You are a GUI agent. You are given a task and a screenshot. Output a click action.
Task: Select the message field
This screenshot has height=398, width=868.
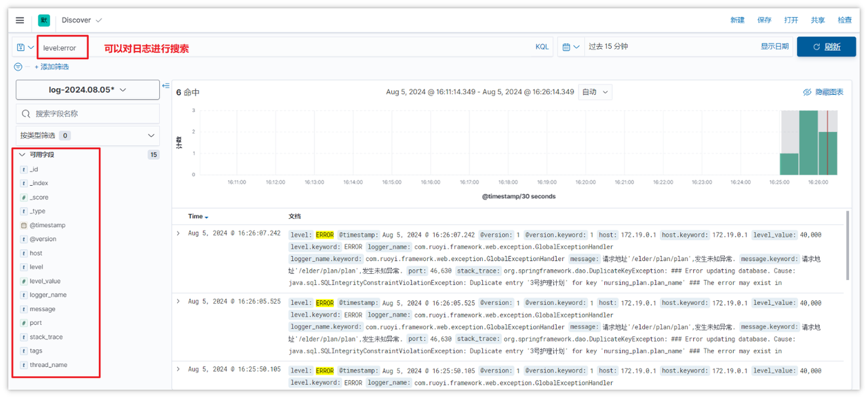(x=43, y=309)
